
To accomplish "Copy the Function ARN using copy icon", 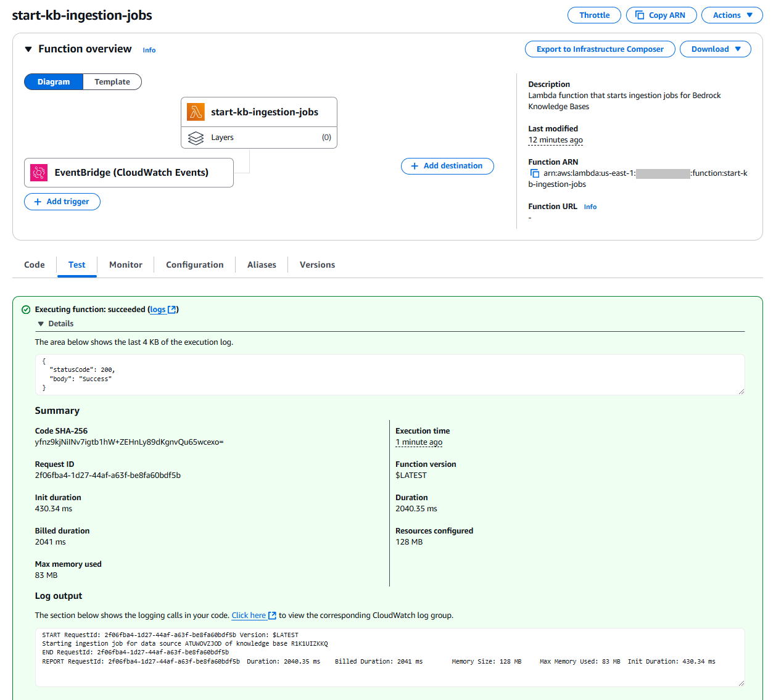I will (535, 173).
